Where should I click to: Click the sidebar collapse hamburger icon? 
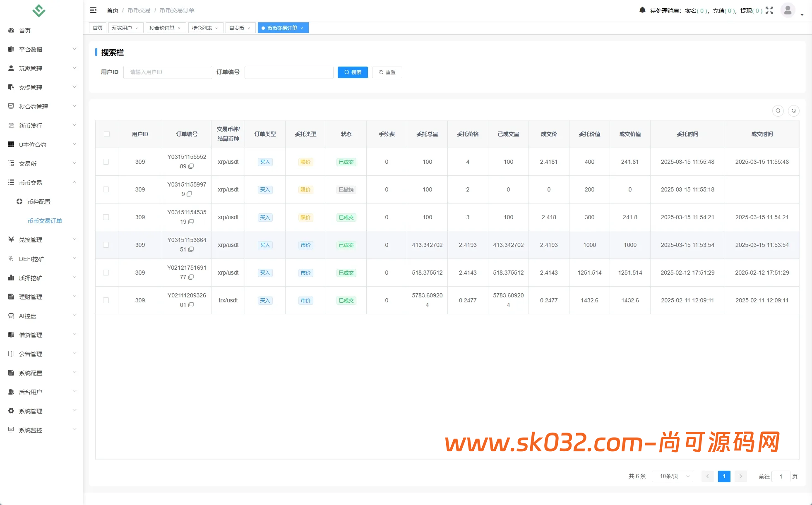coord(93,10)
